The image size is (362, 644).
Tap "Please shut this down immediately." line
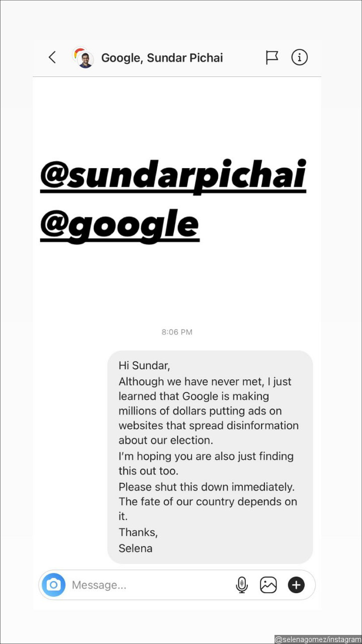[x=206, y=487]
